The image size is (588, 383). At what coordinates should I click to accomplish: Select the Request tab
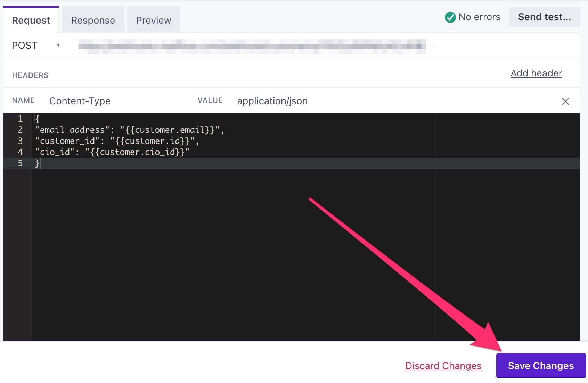pyautogui.click(x=31, y=20)
